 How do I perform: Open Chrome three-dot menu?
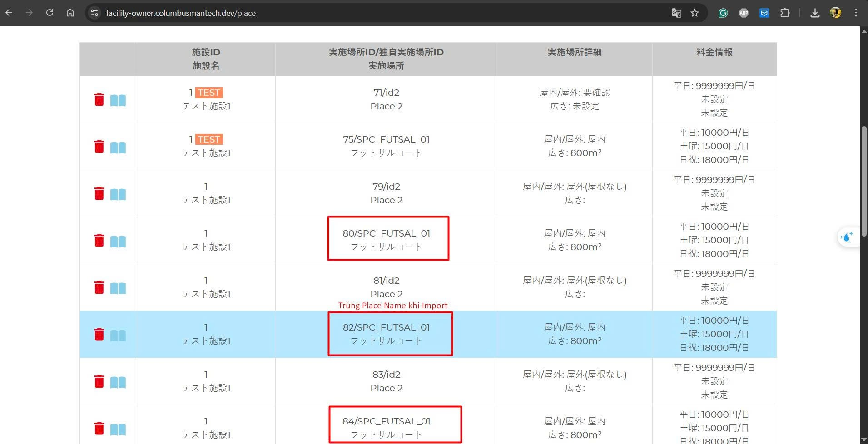856,13
